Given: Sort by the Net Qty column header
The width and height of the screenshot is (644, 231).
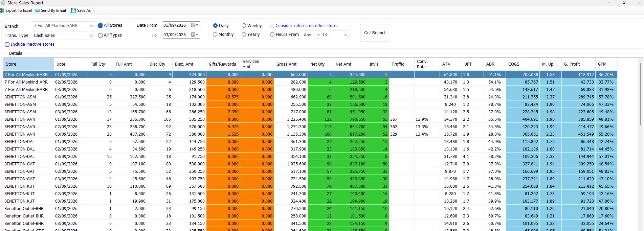Looking at the screenshot, I should click(x=320, y=64).
